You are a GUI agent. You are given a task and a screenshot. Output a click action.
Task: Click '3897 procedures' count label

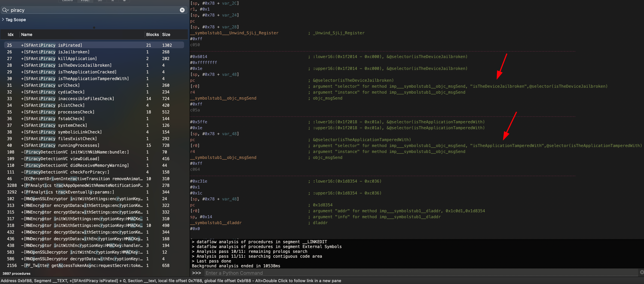pyautogui.click(x=17, y=273)
